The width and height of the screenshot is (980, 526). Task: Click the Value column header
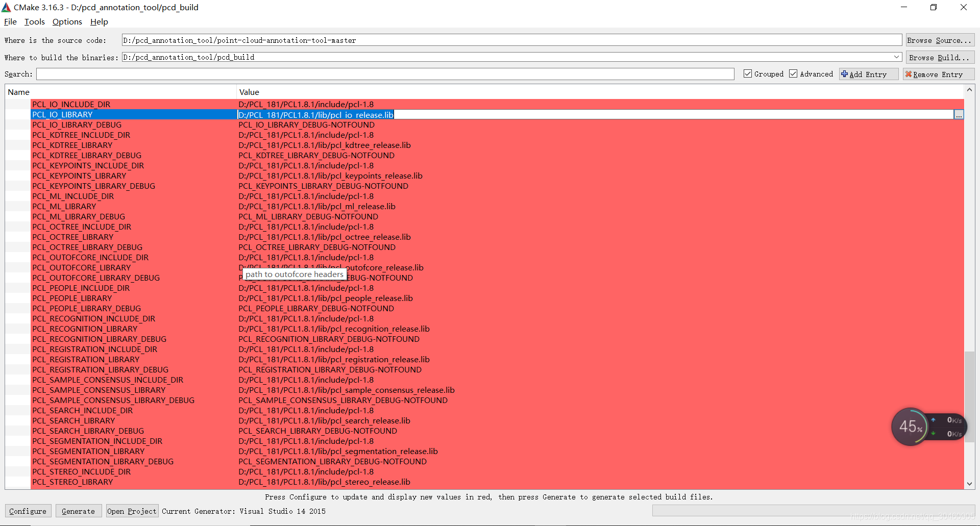[600, 92]
